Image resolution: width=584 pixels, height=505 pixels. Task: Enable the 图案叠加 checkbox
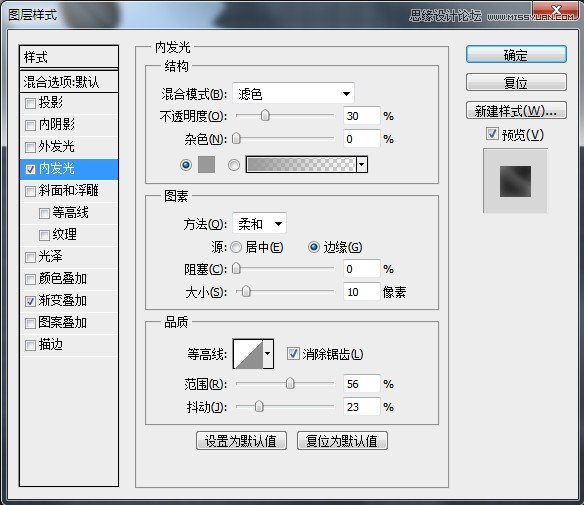click(x=30, y=323)
